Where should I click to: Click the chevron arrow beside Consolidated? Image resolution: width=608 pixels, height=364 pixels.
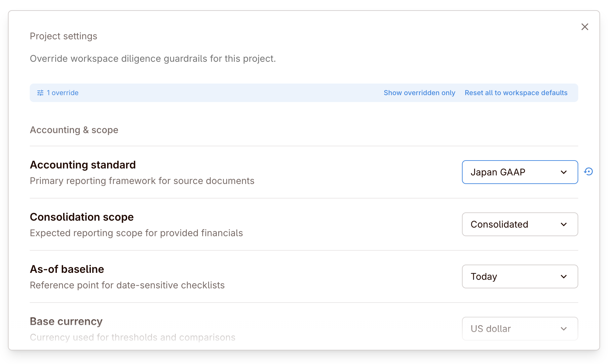tap(564, 224)
